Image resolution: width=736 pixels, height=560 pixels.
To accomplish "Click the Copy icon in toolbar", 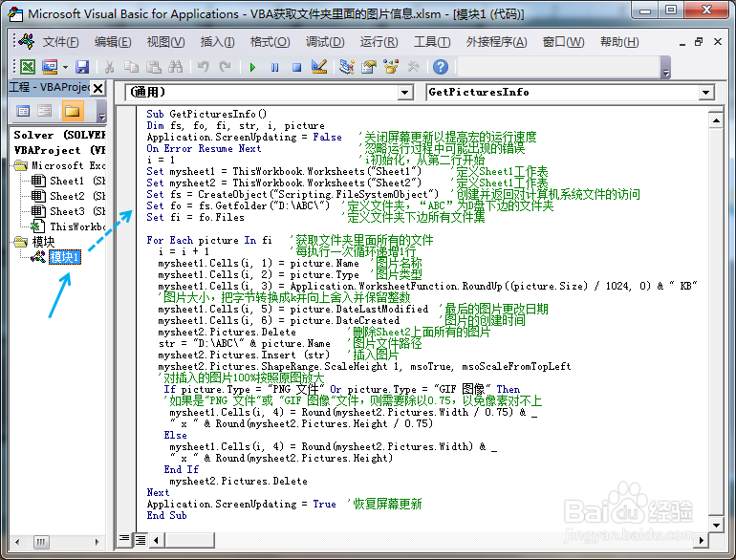I will pyautogui.click(x=132, y=67).
